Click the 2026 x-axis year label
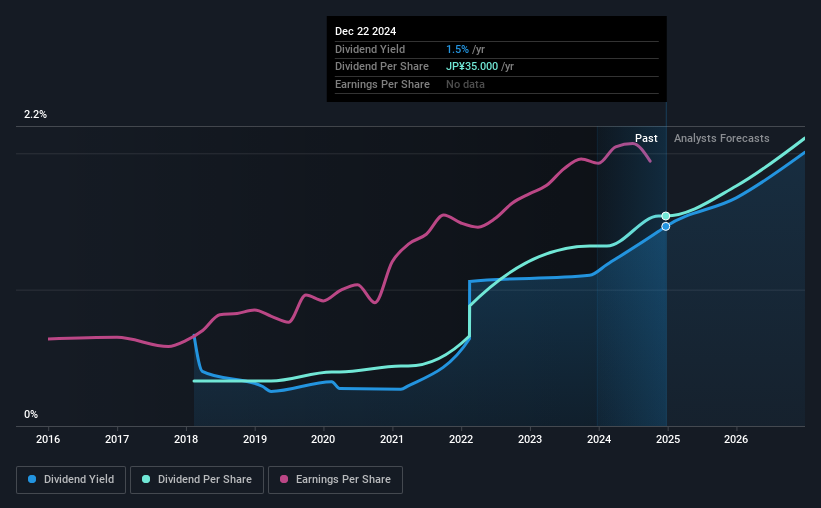The height and width of the screenshot is (508, 821). (x=736, y=439)
